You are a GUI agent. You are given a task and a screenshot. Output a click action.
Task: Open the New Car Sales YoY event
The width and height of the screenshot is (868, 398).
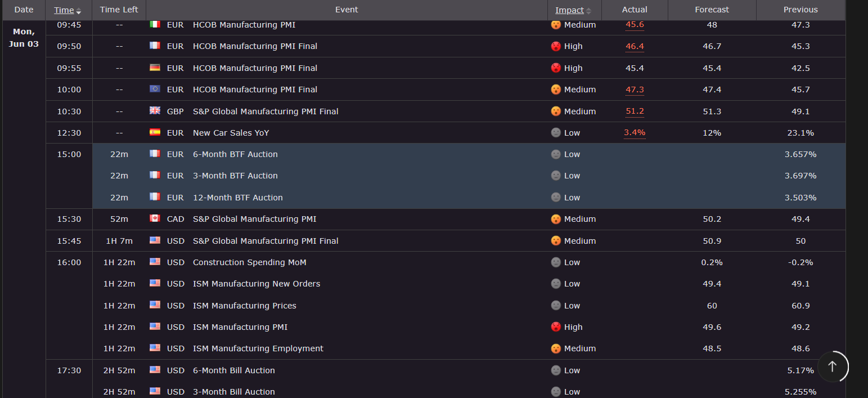tap(231, 133)
